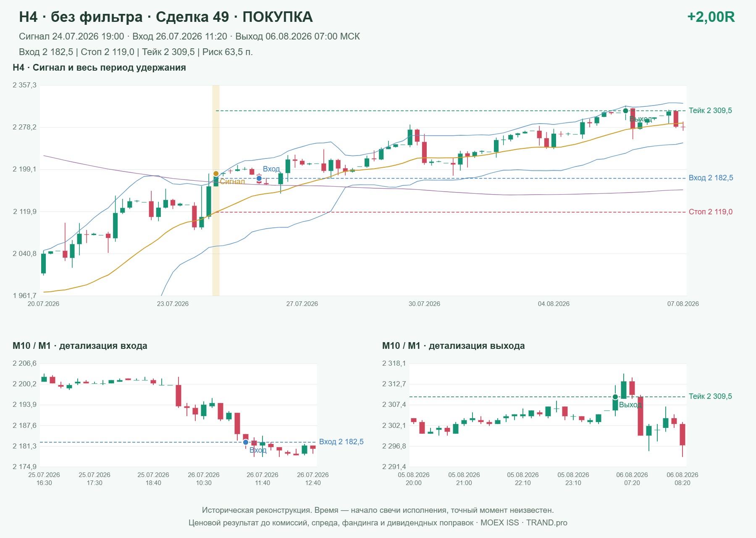This screenshot has width=756, height=538.
Task: Click the 2 312,7 axis label
Action: tap(394, 384)
